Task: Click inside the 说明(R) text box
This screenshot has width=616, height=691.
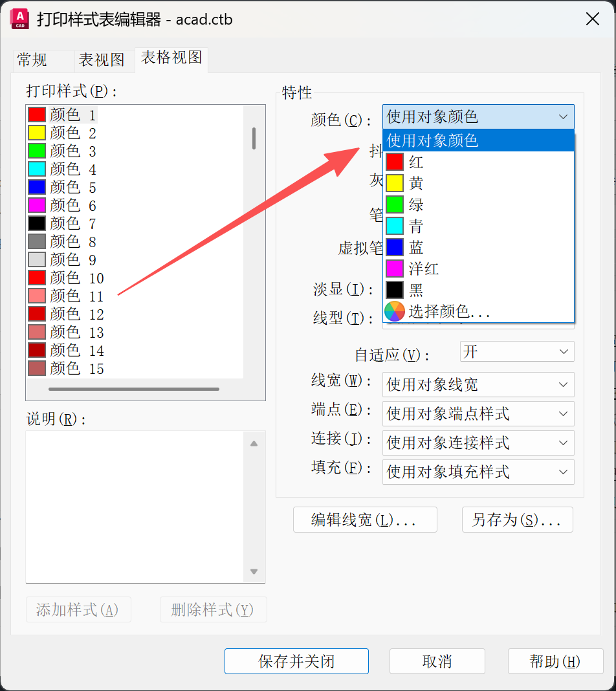Action: click(135, 507)
